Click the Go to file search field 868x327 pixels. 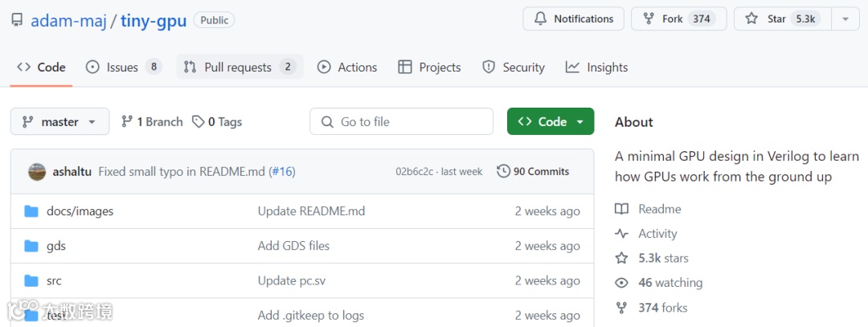click(x=401, y=121)
